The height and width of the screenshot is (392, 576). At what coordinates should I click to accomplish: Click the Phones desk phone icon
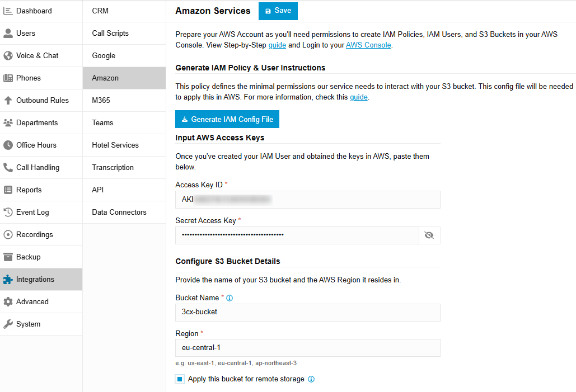pos(8,78)
